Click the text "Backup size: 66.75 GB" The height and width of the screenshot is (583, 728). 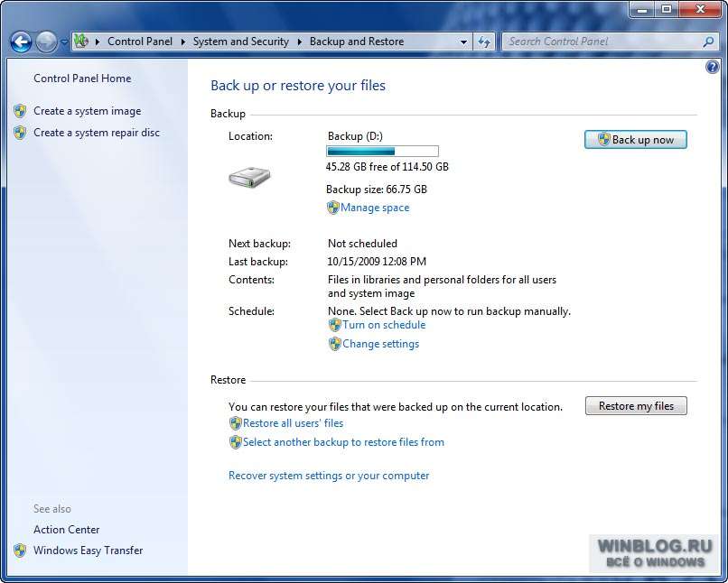pos(377,190)
